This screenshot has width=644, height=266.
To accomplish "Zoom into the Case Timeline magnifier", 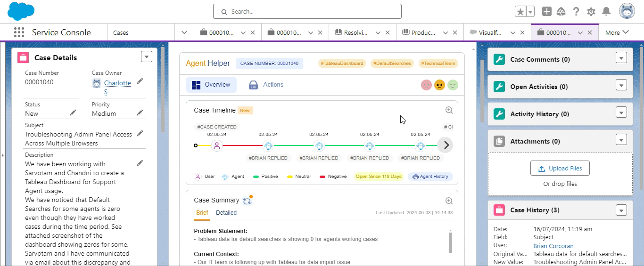I will coord(449,110).
